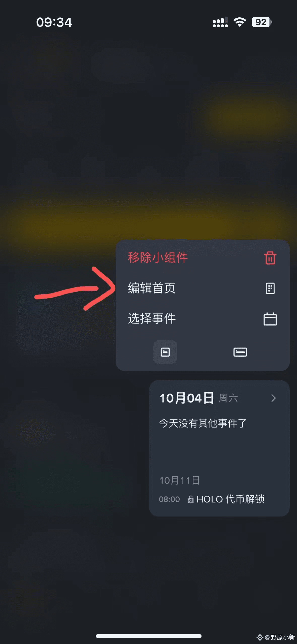The image size is (297, 644).
Task: Tap the Wi-Fi status icon
Action: [240, 22]
